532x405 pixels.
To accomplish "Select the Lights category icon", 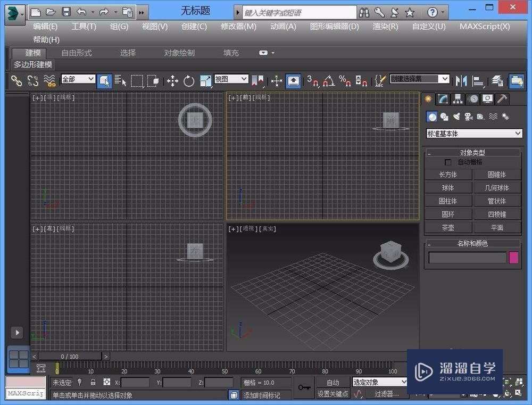I will (x=456, y=117).
